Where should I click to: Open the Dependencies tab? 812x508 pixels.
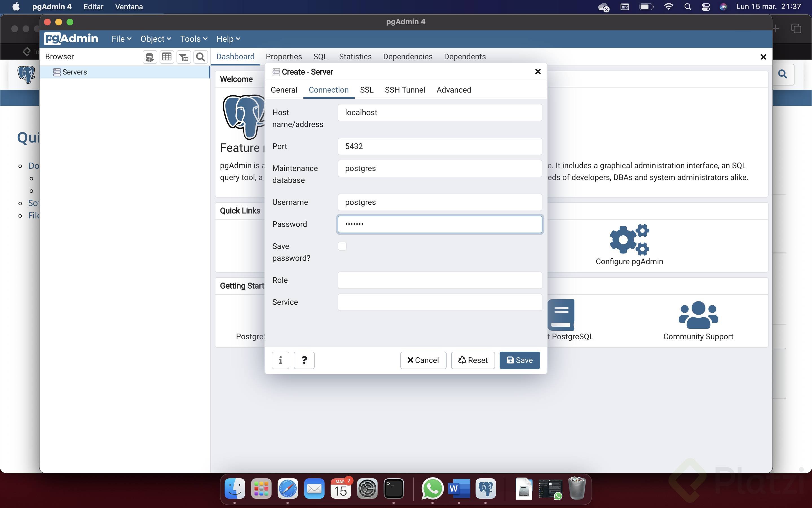point(408,57)
